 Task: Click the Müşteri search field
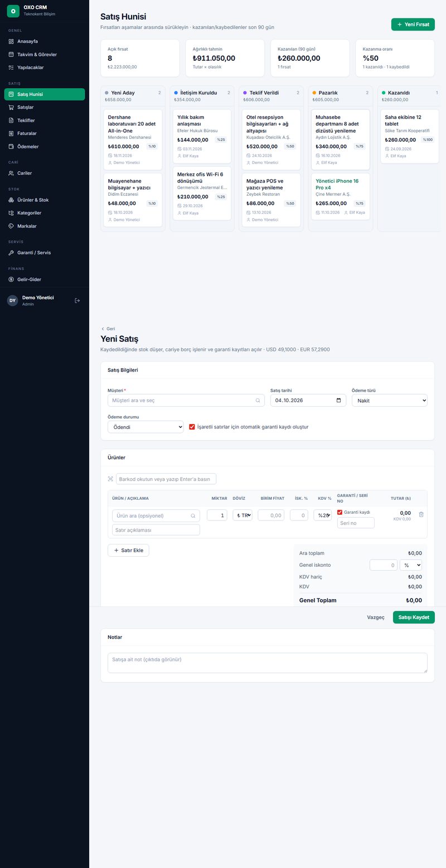pos(186,401)
